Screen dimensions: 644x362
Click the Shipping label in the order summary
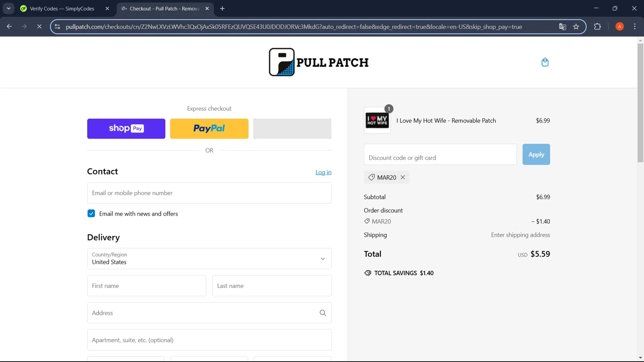[375, 235]
